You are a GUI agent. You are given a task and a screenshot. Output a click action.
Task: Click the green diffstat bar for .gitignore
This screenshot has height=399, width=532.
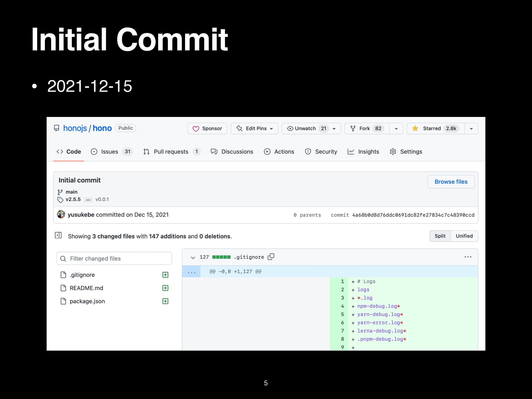(221, 257)
